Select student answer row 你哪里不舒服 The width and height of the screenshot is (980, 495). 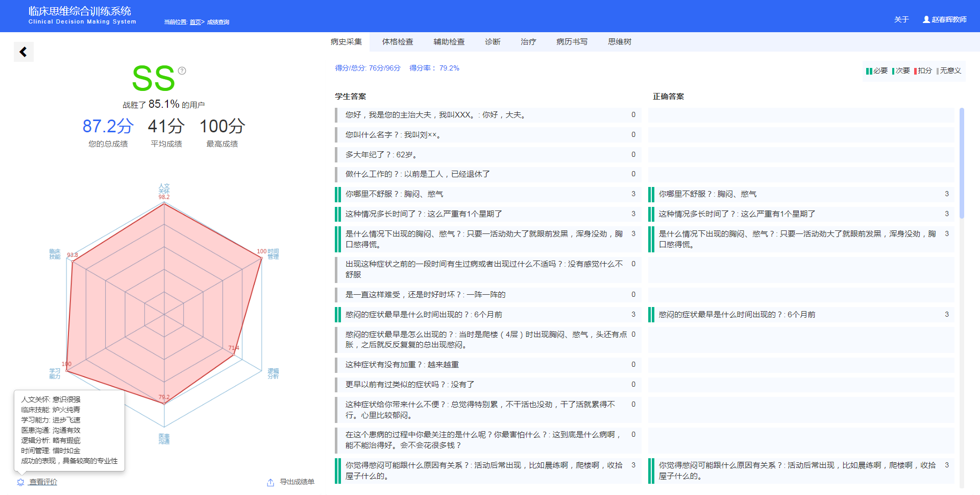click(488, 194)
